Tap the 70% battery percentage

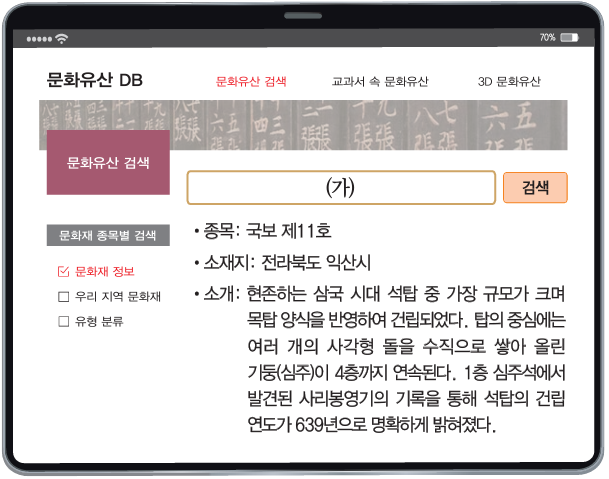click(x=547, y=37)
